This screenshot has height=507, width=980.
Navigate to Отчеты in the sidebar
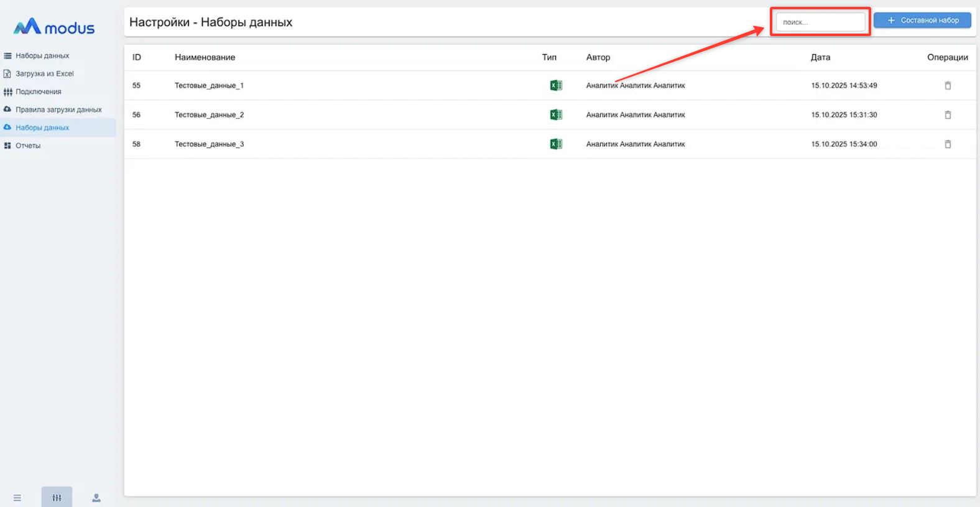tap(28, 146)
